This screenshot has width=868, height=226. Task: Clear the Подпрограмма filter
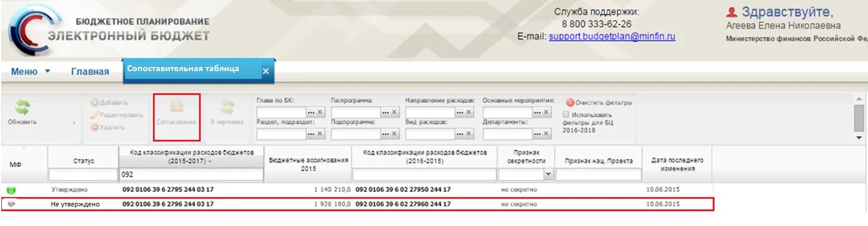tap(395, 134)
